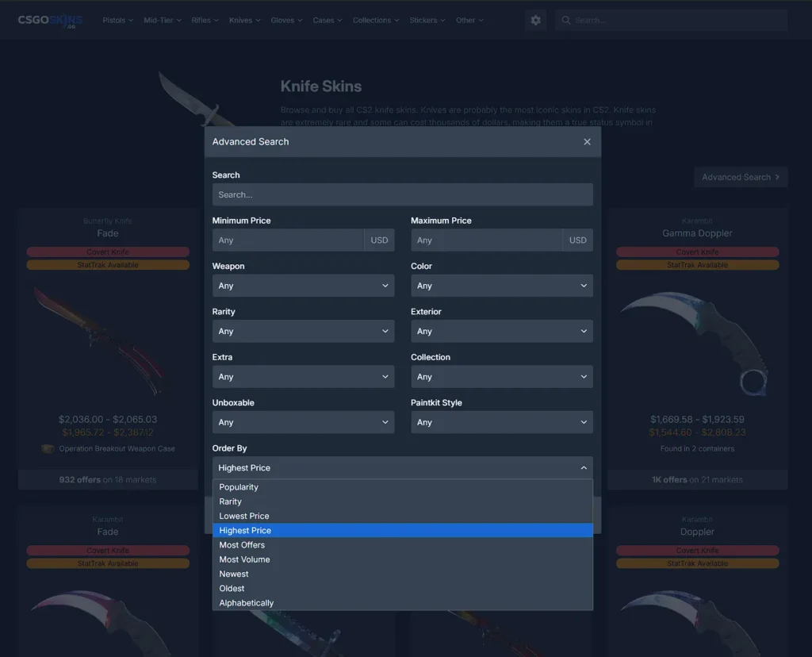Close the Advanced Search dialog
The width and height of the screenshot is (812, 657).
587,142
